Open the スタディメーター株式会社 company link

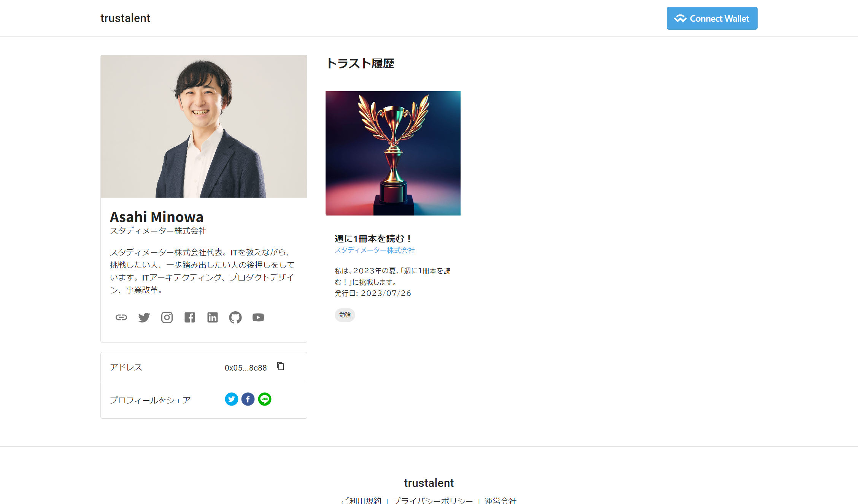coord(375,250)
